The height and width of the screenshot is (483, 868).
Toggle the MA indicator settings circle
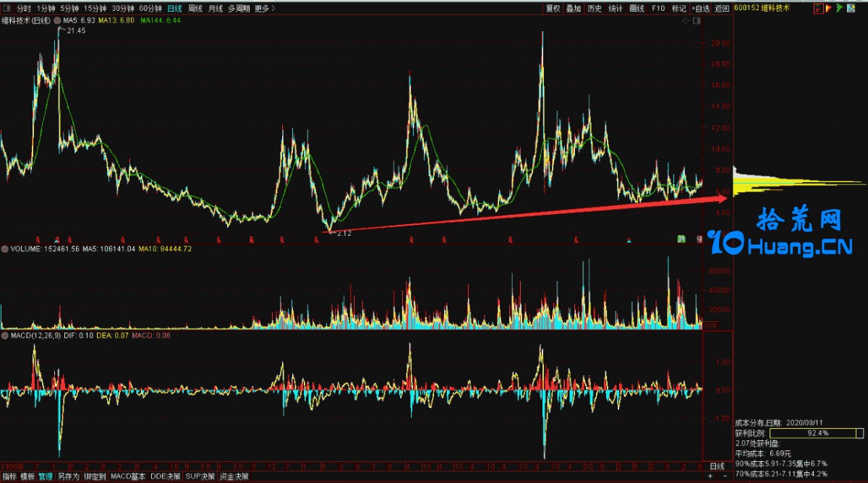tap(57, 20)
